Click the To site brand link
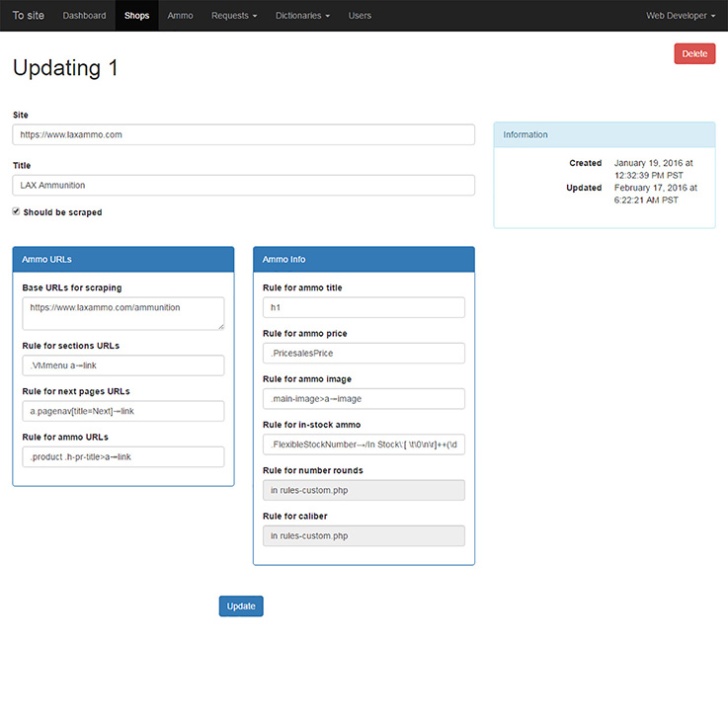Image resolution: width=728 pixels, height=728 pixels. click(29, 16)
